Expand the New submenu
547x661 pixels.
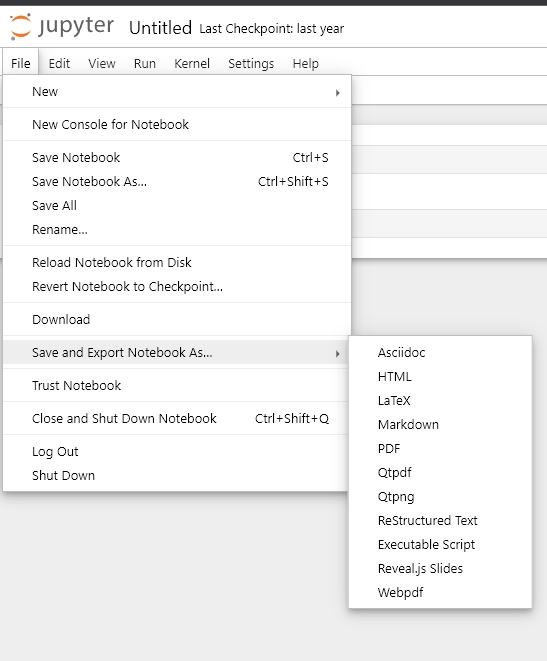[x=177, y=91]
